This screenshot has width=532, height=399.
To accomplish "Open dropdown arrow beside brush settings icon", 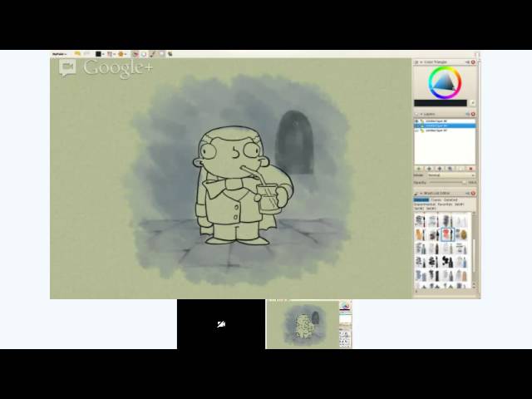I will (115, 54).
